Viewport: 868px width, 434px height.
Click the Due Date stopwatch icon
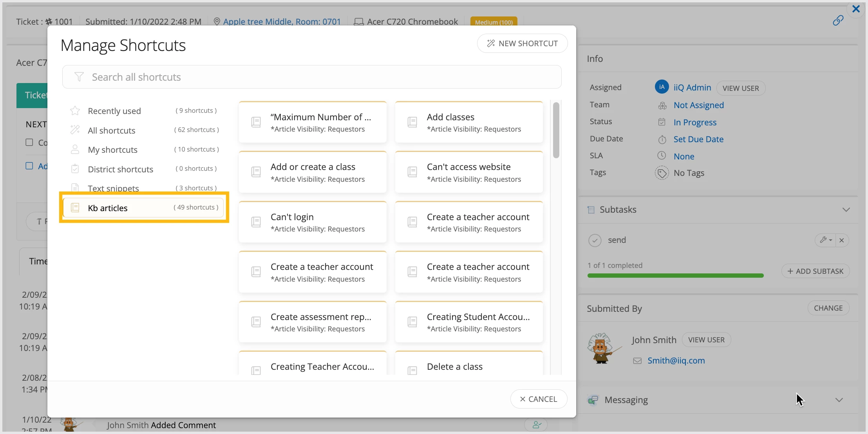[x=662, y=139]
